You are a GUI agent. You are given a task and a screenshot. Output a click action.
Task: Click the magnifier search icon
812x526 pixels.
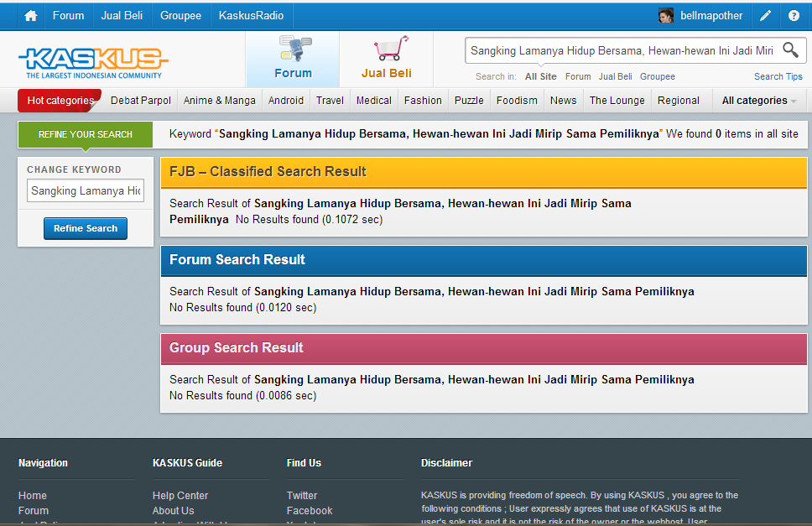coord(790,50)
